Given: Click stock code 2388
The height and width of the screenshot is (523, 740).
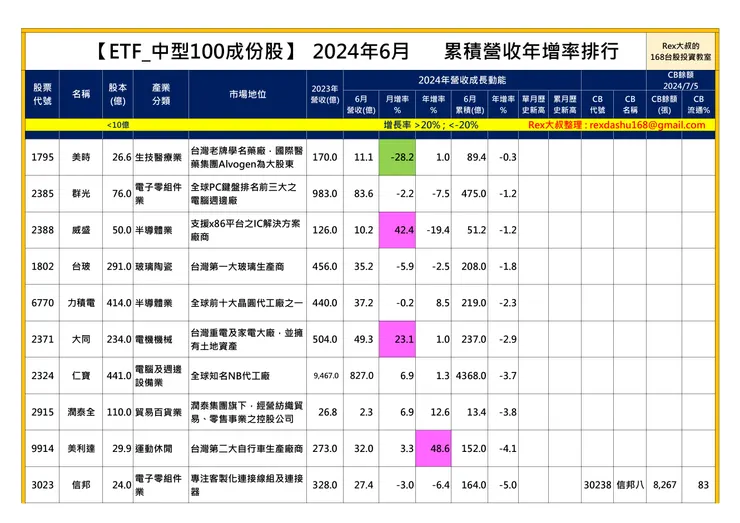Looking at the screenshot, I should pyautogui.click(x=42, y=230).
